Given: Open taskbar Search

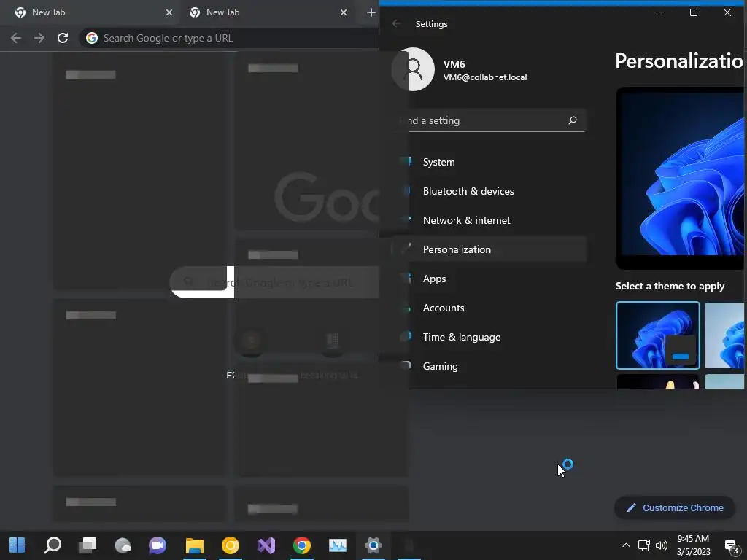Looking at the screenshot, I should pyautogui.click(x=53, y=545).
